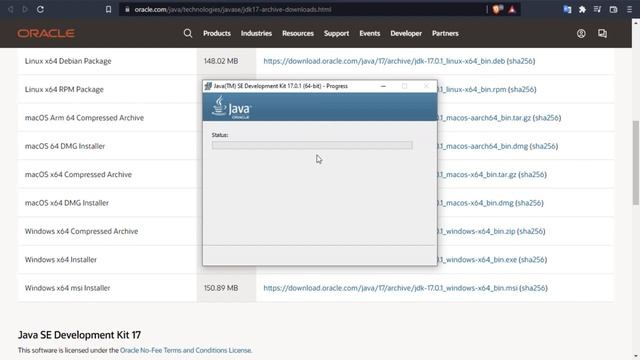Viewport: 640px width, 360px height.
Task: Open Oracle site search magnifier
Action: 188,33
